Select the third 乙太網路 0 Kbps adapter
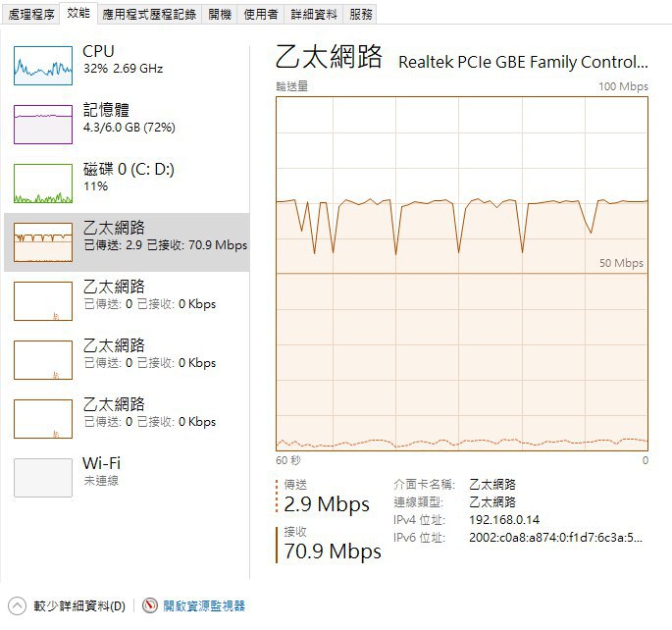The width and height of the screenshot is (672, 630). [x=127, y=360]
